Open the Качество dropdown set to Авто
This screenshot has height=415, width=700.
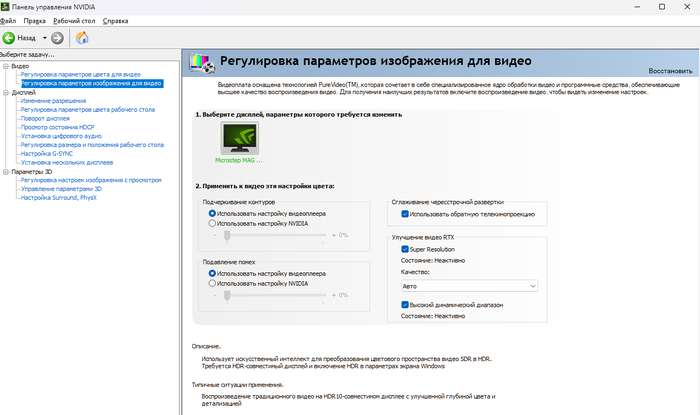(469, 286)
